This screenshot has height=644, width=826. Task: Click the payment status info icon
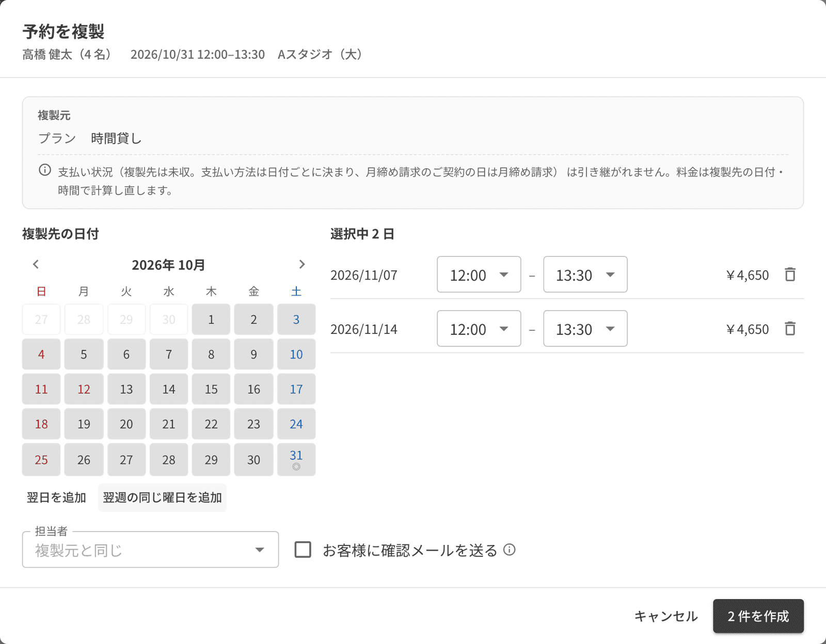(x=45, y=170)
